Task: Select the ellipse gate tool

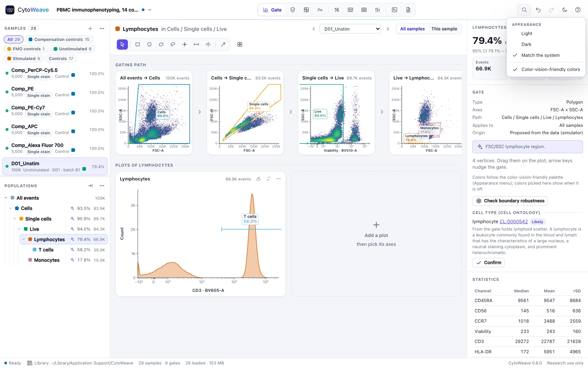Action: [161, 44]
